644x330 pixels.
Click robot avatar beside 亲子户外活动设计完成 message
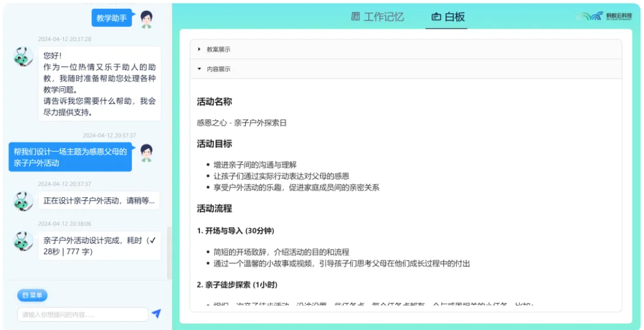pyautogui.click(x=23, y=241)
